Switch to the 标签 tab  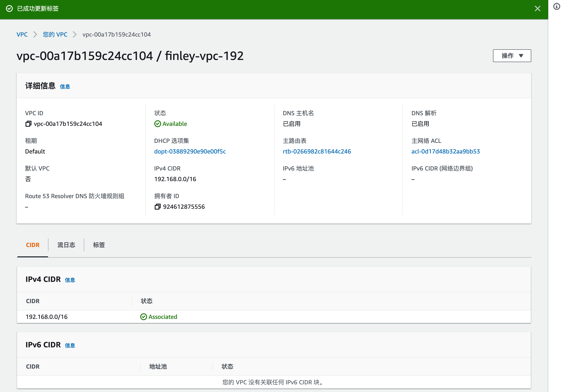pos(99,245)
